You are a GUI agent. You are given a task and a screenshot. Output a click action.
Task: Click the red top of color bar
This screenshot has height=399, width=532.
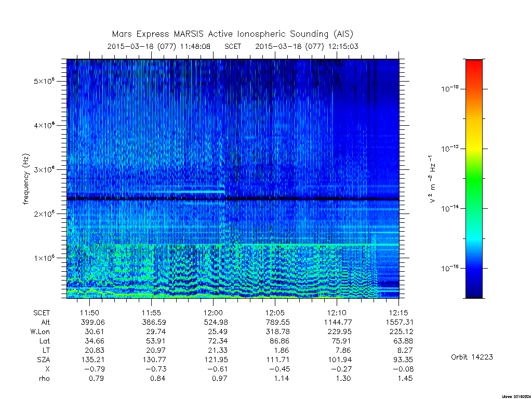(x=474, y=64)
